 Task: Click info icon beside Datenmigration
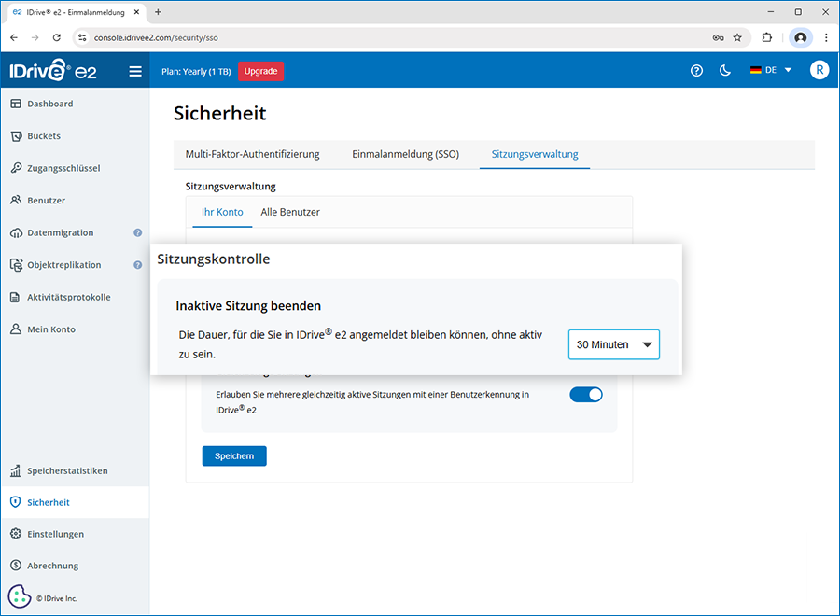pos(138,232)
